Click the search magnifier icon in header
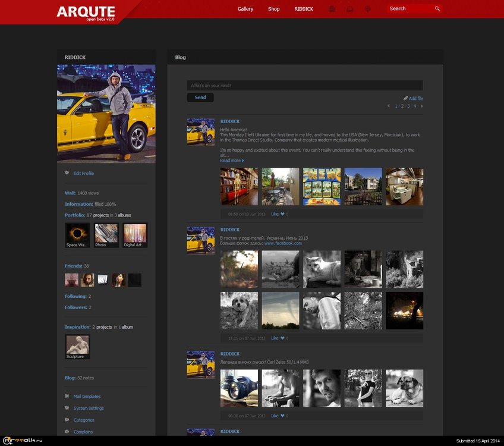This screenshot has height=446, width=504. 437,9
